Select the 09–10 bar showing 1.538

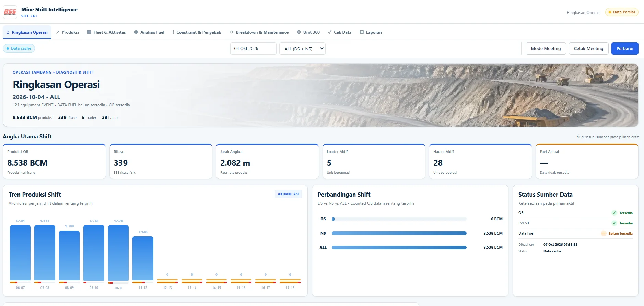click(94, 253)
